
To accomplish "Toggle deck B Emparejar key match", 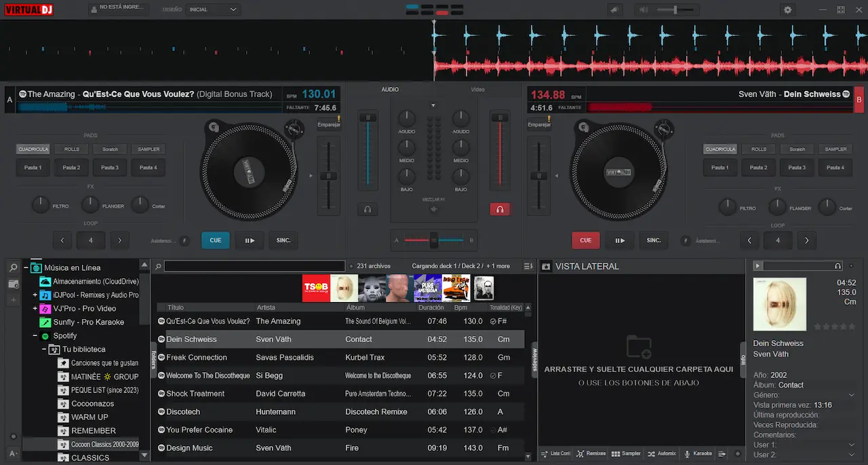I will coord(539,125).
